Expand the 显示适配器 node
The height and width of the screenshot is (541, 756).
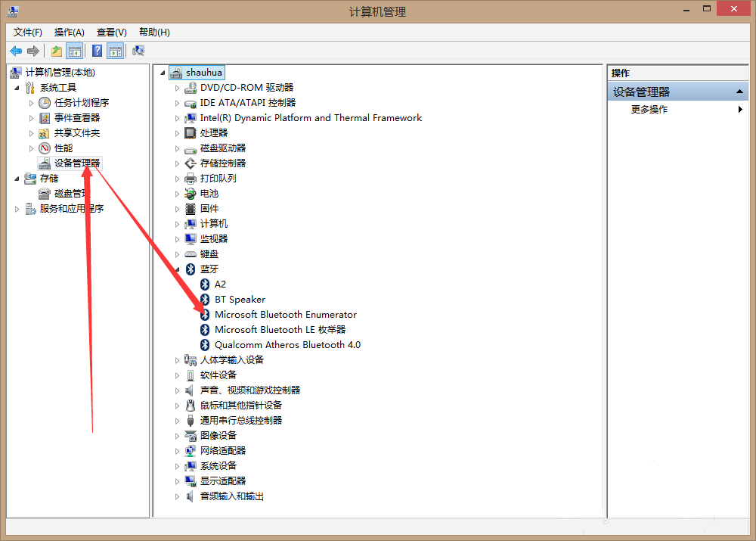177,481
